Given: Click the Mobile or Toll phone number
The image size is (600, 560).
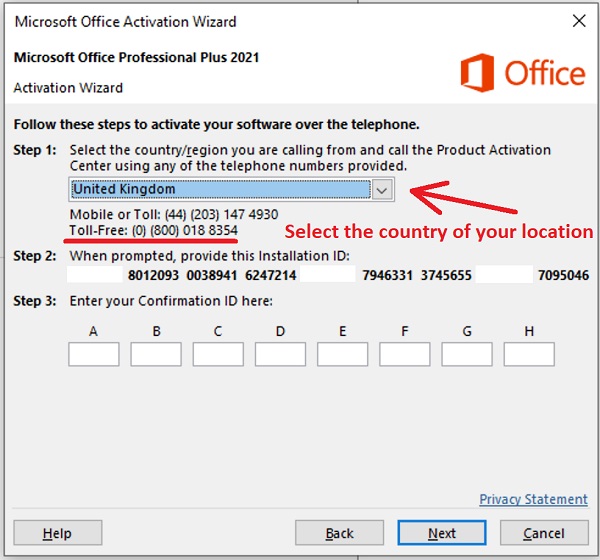Looking at the screenshot, I should 229,214.
